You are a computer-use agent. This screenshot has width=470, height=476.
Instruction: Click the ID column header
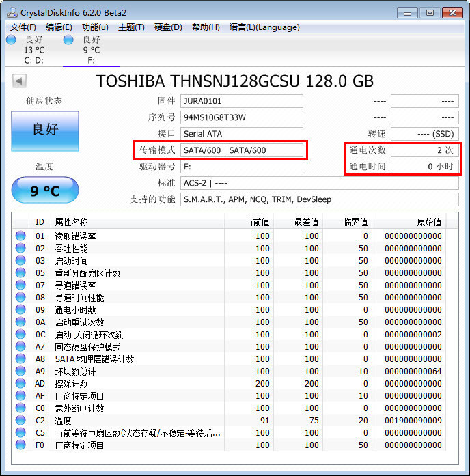(x=40, y=222)
